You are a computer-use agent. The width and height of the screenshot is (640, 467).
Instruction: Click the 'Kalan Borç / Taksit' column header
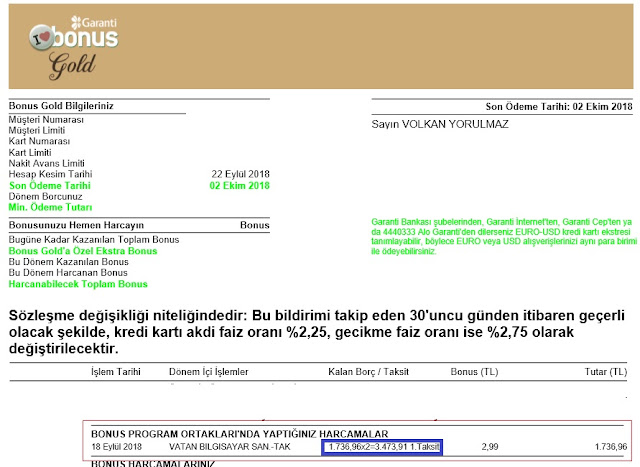tap(368, 372)
